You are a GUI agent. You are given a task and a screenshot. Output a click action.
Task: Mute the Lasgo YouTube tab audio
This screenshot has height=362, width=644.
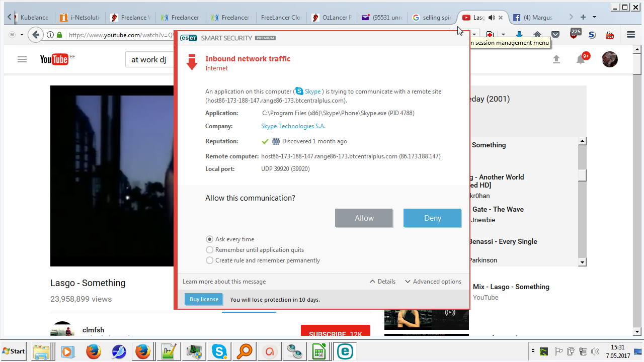click(x=491, y=18)
